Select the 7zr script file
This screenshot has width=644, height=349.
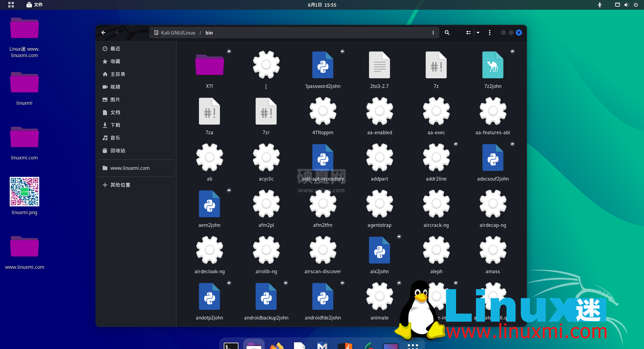click(266, 116)
